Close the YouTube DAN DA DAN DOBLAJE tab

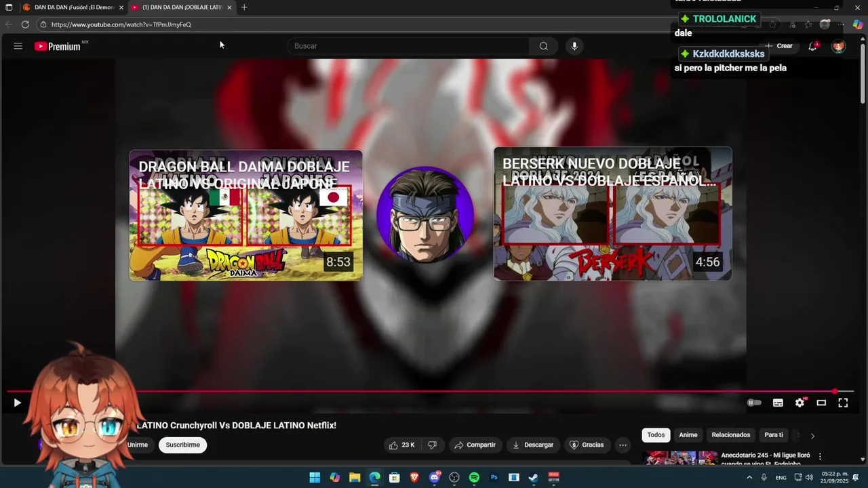(x=229, y=7)
